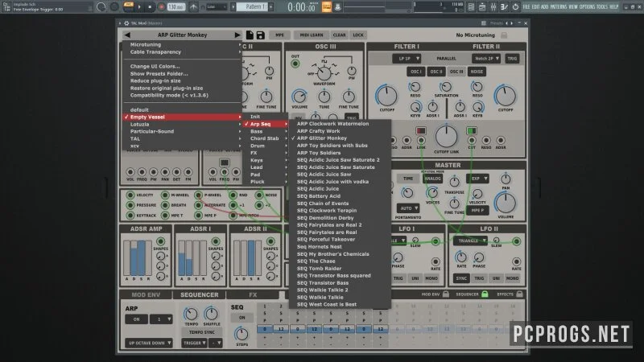Open the EXP dropdown in Master section

pyautogui.click(x=477, y=179)
